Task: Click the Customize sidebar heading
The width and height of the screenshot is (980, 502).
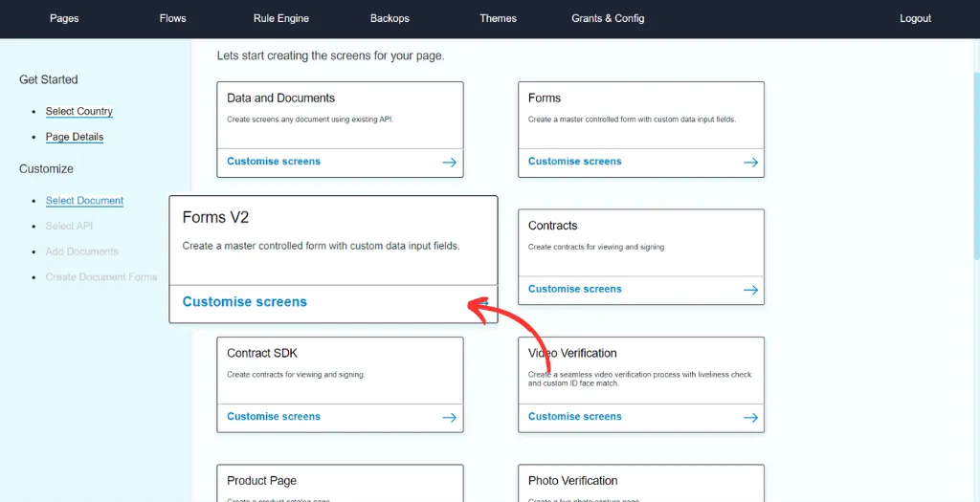Action: coord(46,168)
